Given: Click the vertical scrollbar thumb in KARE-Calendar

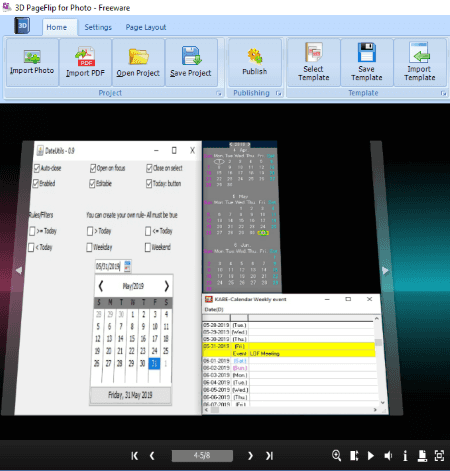Looking at the screenshot, I should [378, 342].
